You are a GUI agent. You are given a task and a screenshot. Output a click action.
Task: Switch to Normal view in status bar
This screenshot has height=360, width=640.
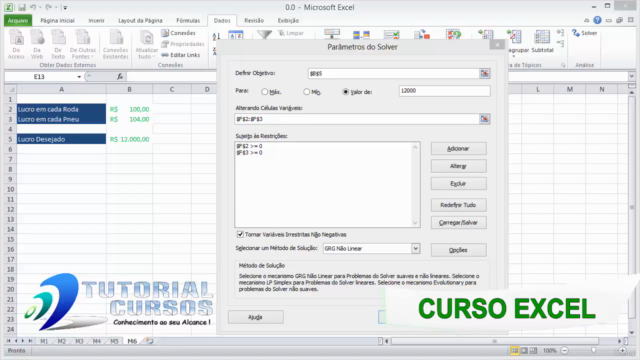[x=514, y=351]
